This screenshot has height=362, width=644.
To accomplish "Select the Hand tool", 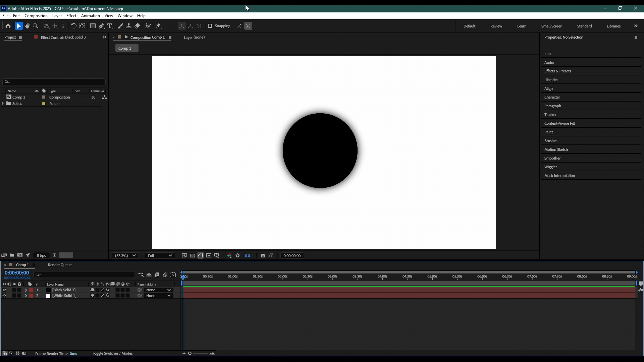I will [x=27, y=26].
